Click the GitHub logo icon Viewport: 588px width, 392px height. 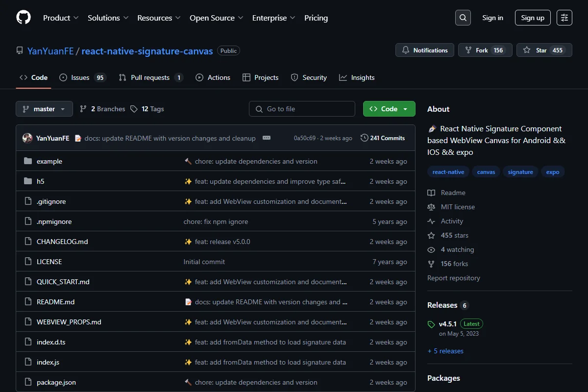(x=24, y=18)
